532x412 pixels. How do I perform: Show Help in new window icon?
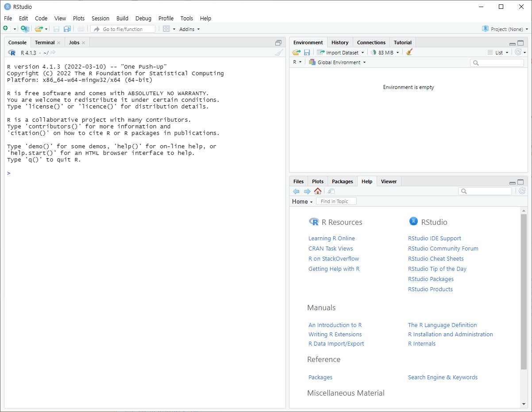331,191
